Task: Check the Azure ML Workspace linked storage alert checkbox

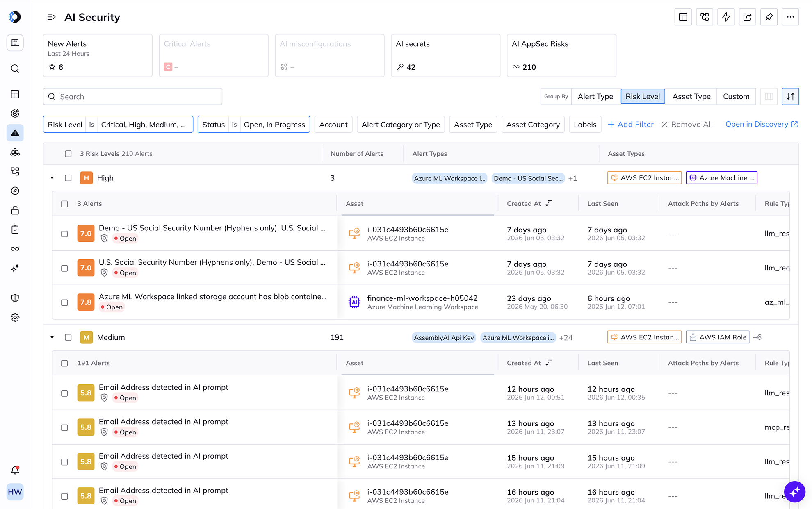Action: 64,302
